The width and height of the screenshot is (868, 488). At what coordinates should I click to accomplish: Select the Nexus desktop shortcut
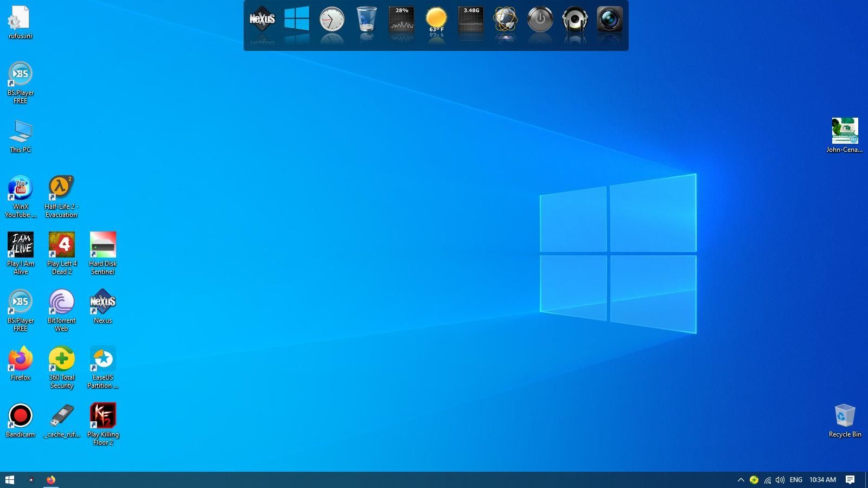pyautogui.click(x=103, y=306)
